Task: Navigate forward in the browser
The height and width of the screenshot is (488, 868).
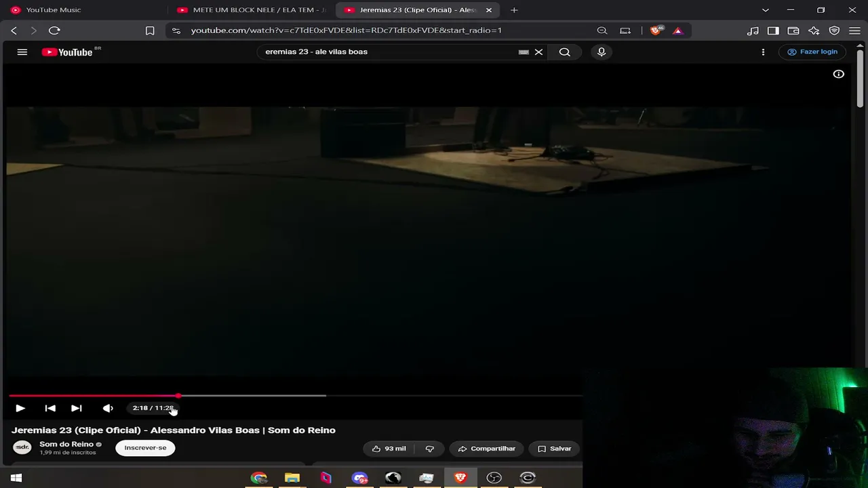Action: coord(33,30)
